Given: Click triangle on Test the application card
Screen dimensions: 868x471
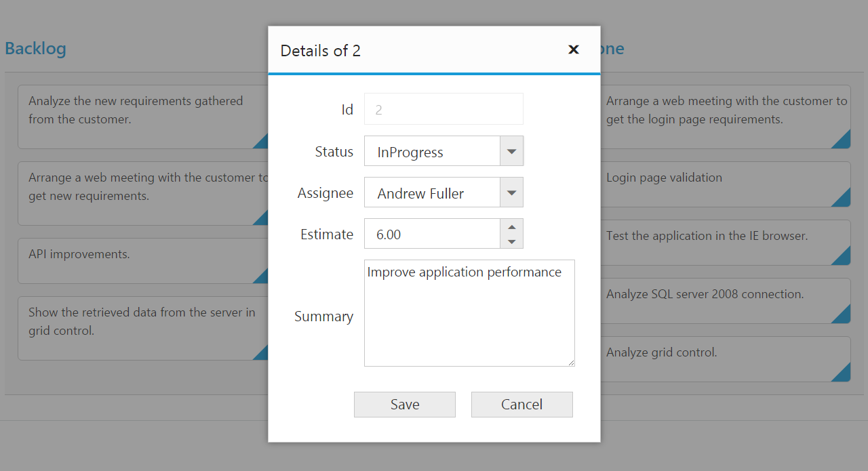Looking at the screenshot, I should 843,258.
